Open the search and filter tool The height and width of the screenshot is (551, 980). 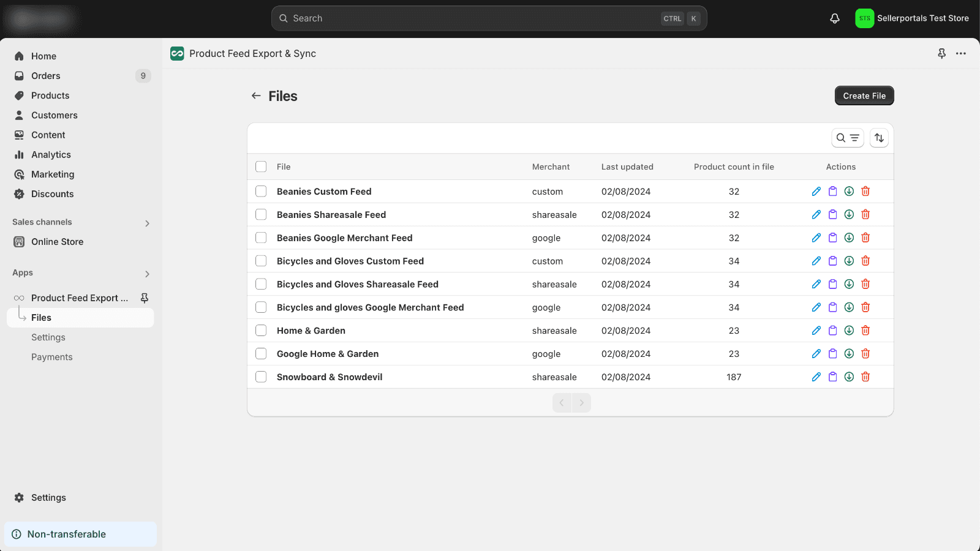point(847,138)
